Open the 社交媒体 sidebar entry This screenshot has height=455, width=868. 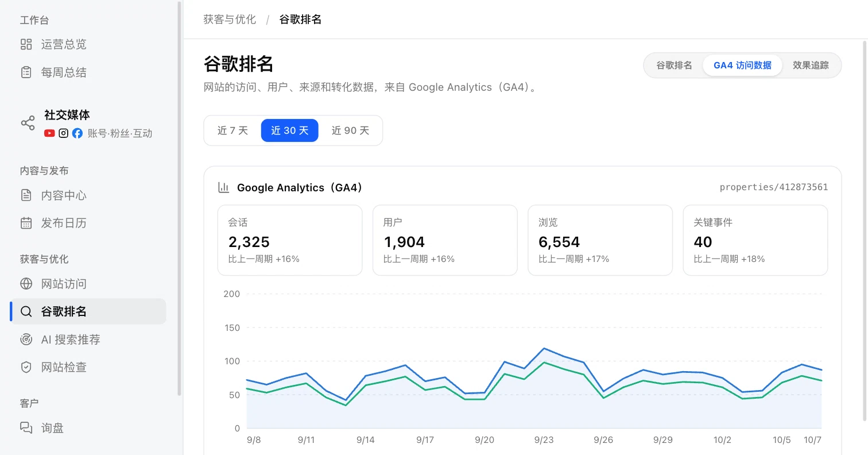88,124
